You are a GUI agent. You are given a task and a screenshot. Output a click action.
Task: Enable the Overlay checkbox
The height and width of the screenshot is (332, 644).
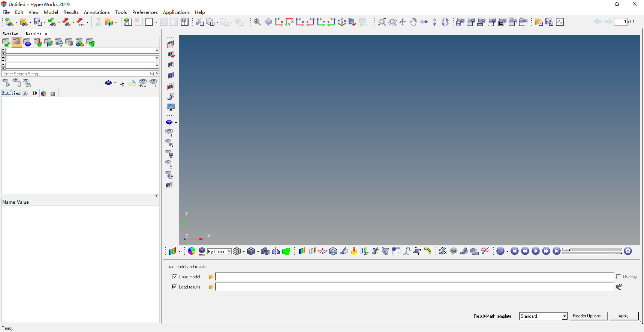[619, 276]
